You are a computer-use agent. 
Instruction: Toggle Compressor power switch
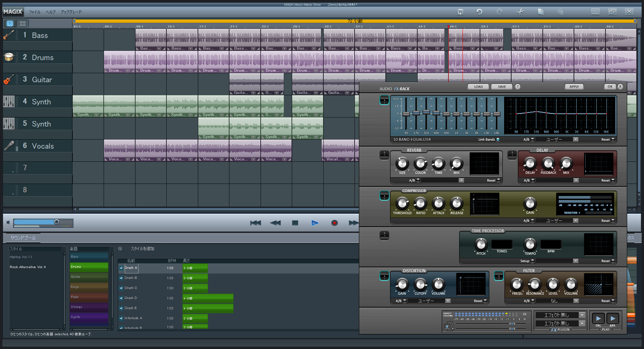[384, 196]
